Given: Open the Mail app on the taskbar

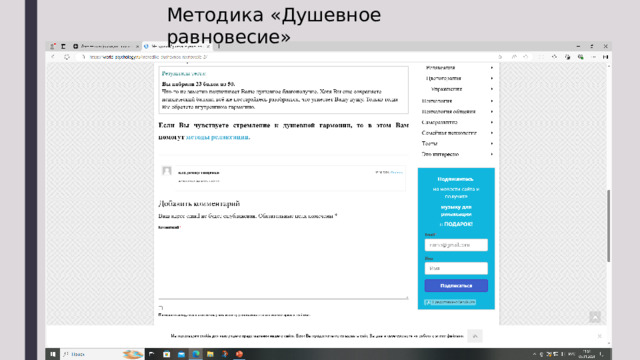Looking at the screenshot, I should click(x=181, y=354).
